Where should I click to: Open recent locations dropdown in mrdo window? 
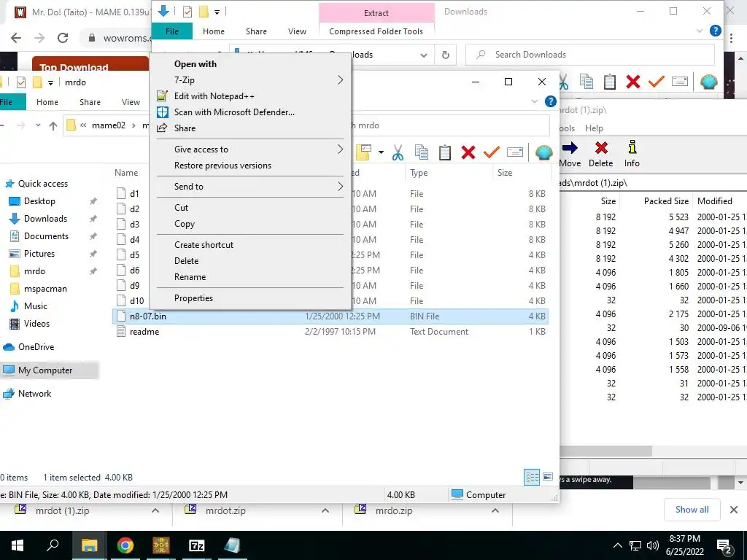pos(38,125)
